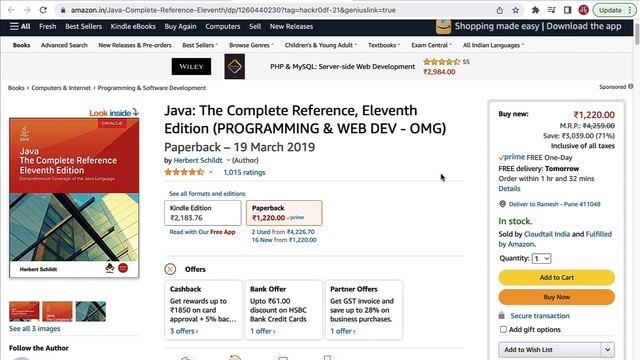Go back with browser back arrow
640x360 pixels.
point(11,10)
